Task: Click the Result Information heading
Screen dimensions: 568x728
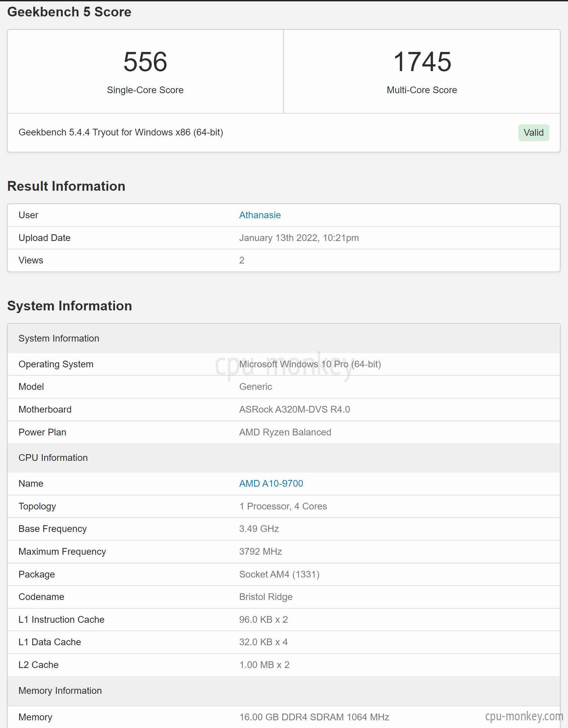Action: point(66,186)
